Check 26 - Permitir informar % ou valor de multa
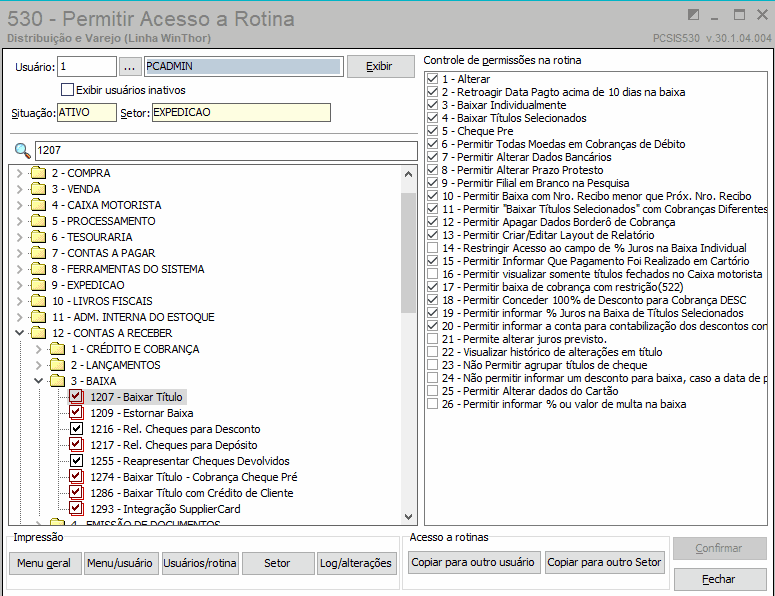The height and width of the screenshot is (596, 775). (432, 404)
